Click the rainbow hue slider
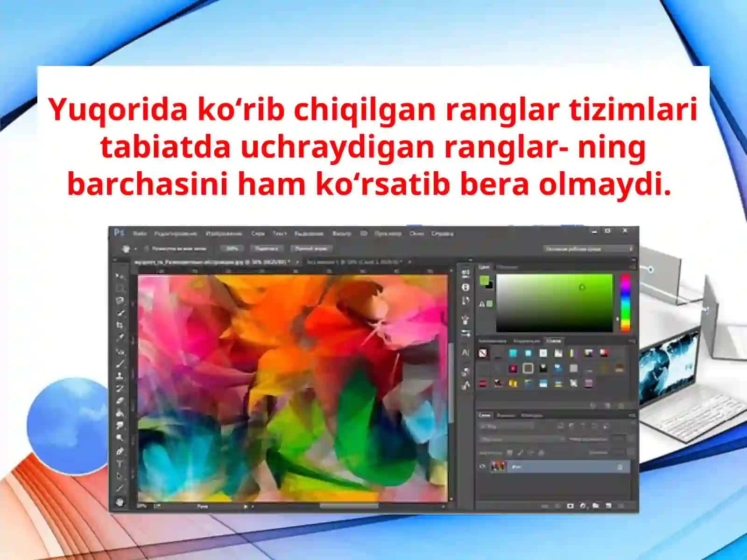The image size is (747, 560). pyautogui.click(x=625, y=302)
